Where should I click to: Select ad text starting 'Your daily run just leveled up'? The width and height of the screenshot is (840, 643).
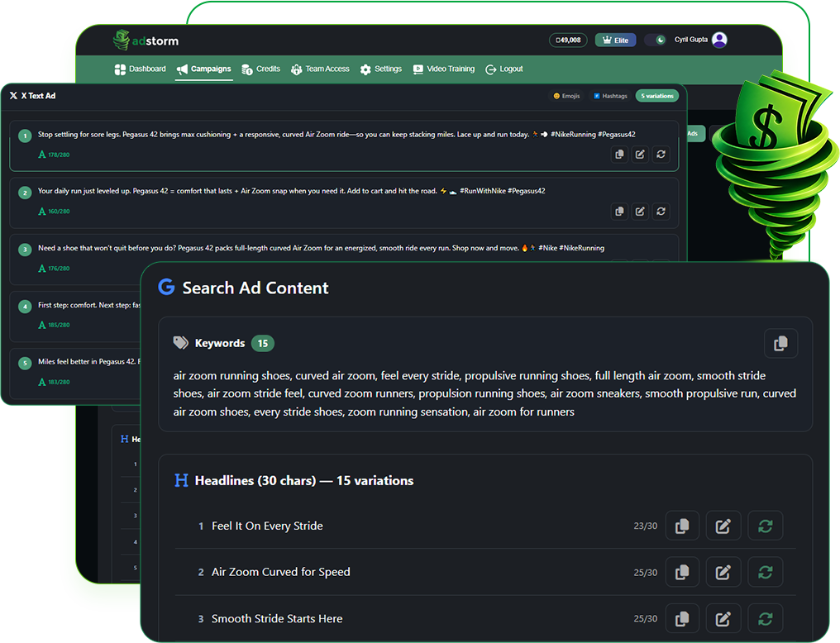[x=291, y=191]
